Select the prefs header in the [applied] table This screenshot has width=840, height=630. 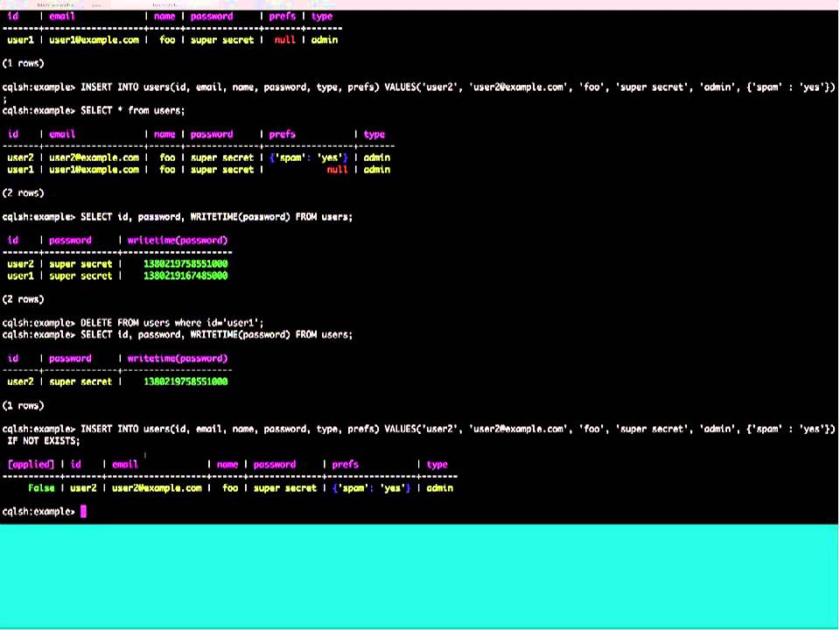pyautogui.click(x=345, y=465)
